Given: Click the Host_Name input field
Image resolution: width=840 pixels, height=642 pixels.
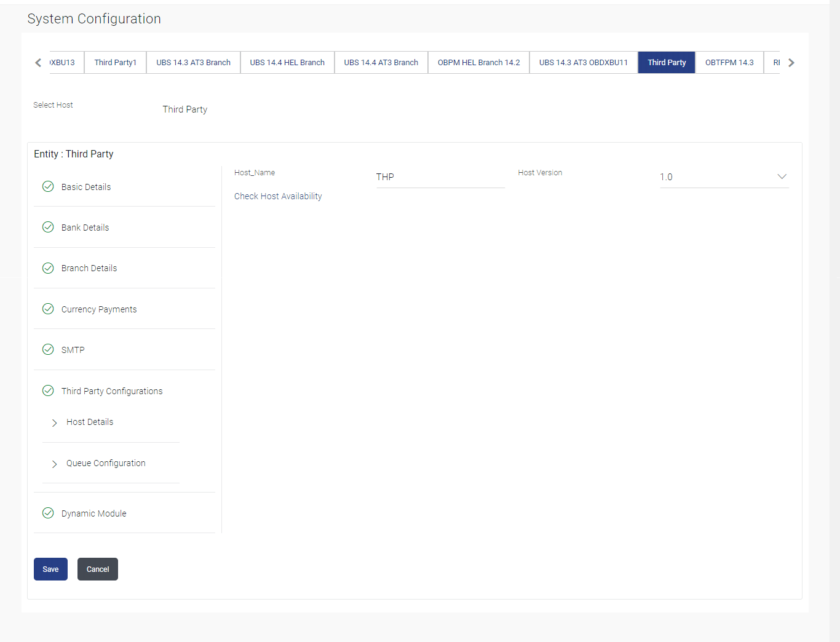Looking at the screenshot, I should pos(440,177).
